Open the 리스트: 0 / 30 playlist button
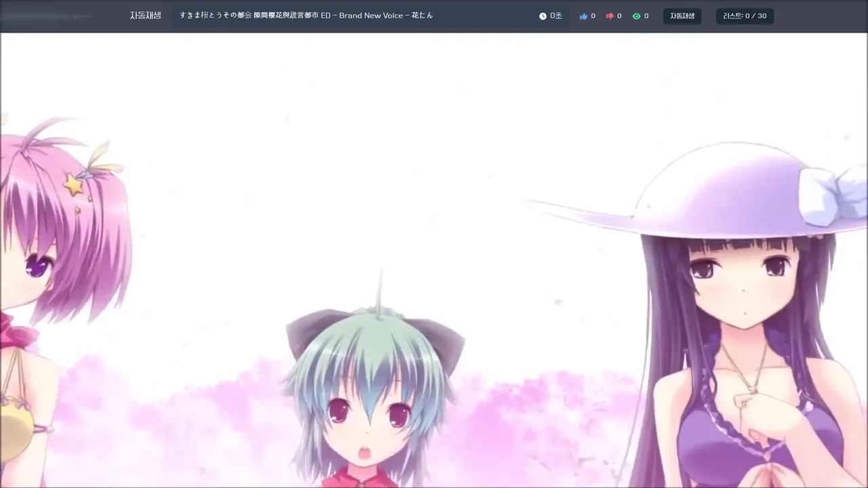 coord(745,16)
